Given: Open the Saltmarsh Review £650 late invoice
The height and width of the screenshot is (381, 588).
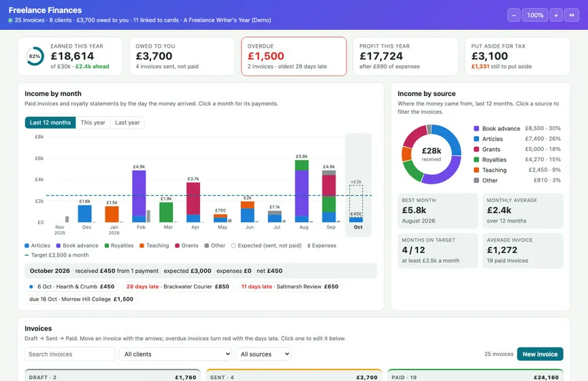Looking at the screenshot, I should coord(290,286).
